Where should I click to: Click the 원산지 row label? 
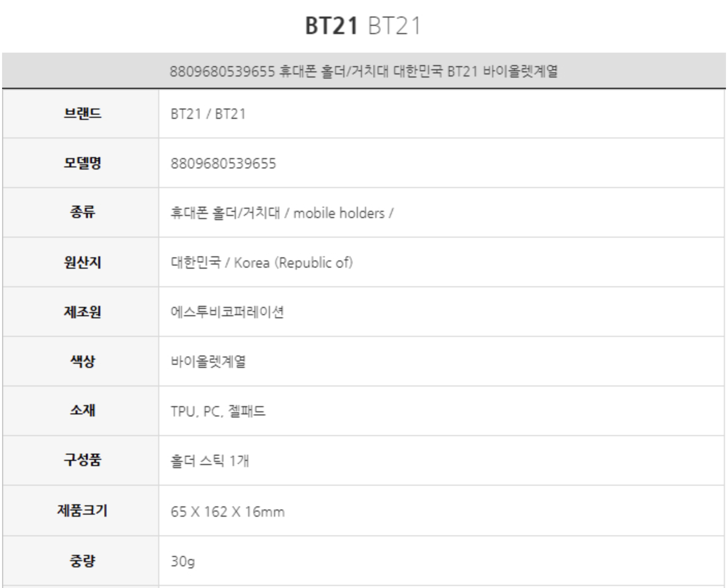click(82, 262)
